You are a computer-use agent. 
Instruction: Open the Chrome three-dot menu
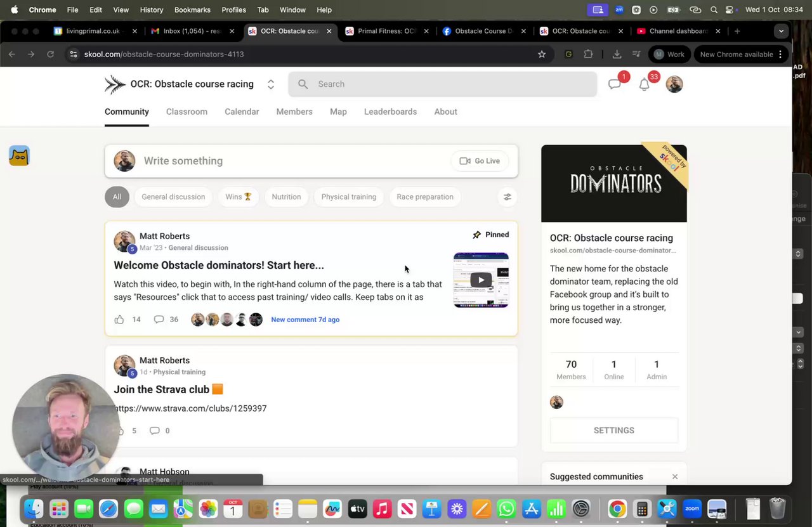click(780, 54)
